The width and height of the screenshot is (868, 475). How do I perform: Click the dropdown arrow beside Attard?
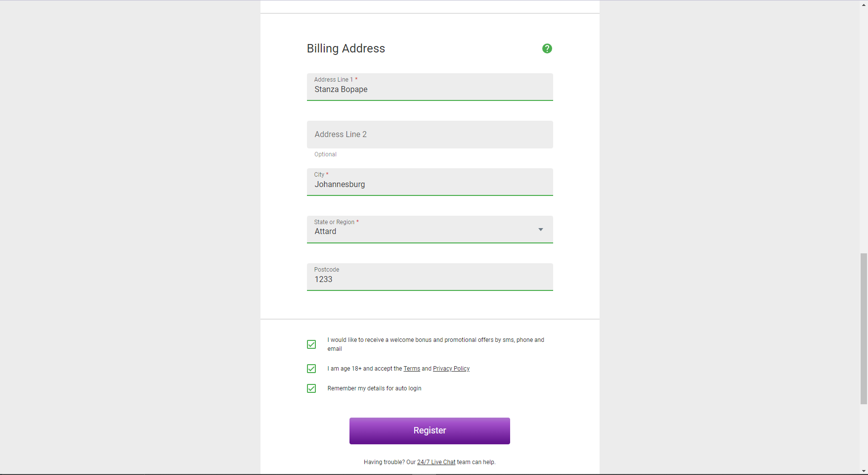541,230
